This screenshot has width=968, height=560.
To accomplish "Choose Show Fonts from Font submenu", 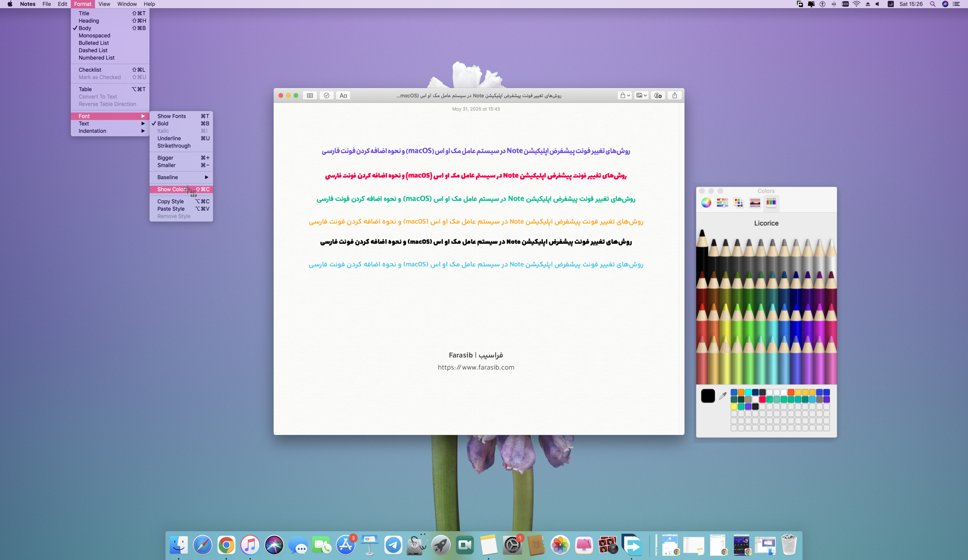I will click(181, 116).
